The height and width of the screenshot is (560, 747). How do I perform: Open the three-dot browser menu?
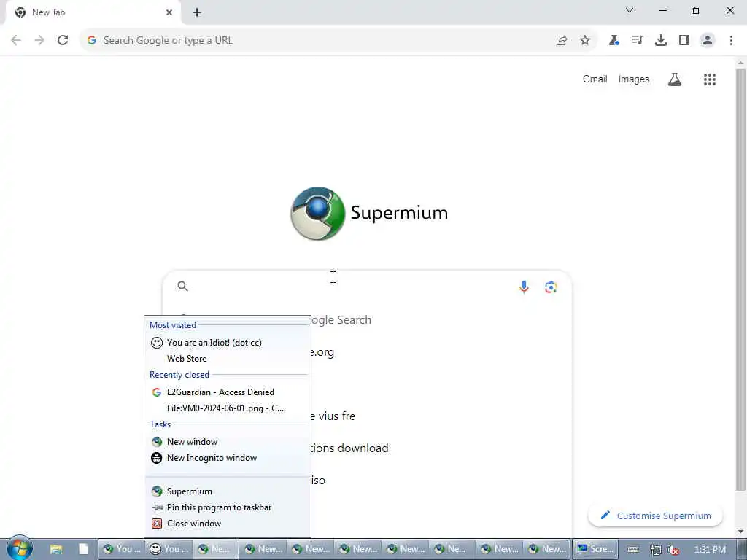click(x=731, y=41)
